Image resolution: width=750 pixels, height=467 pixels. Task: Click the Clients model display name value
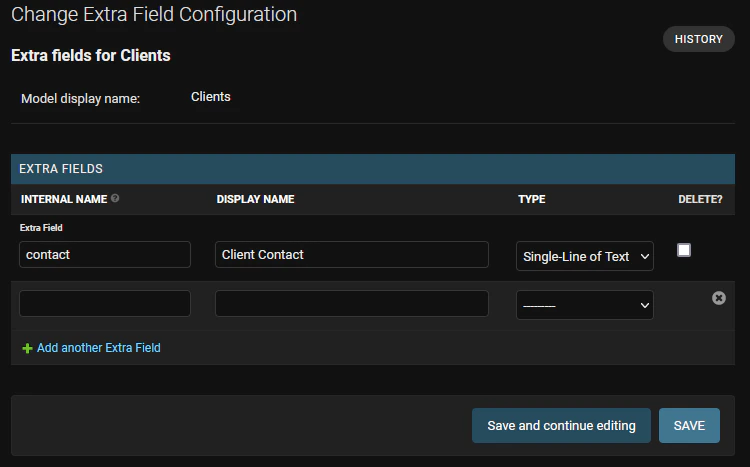click(210, 97)
